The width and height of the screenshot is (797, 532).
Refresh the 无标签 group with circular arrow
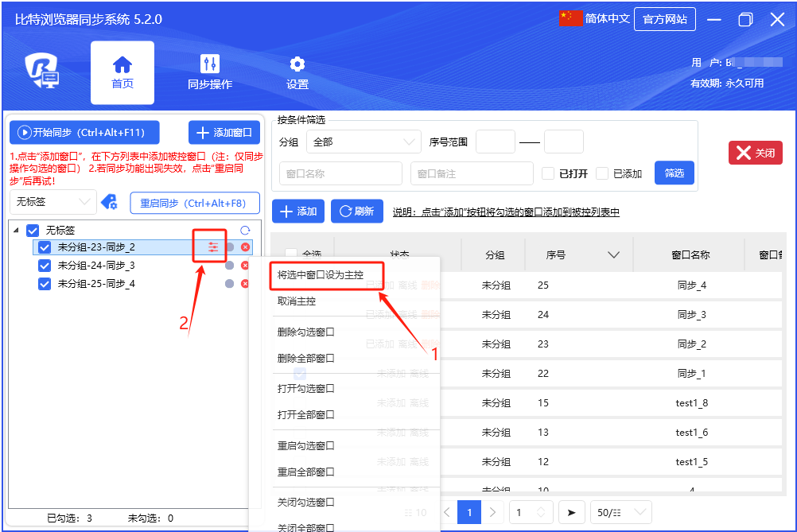pyautogui.click(x=245, y=231)
